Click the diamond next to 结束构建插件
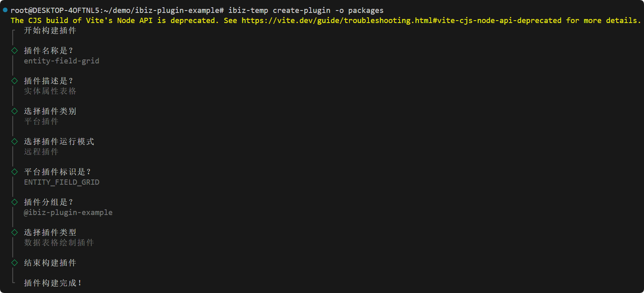This screenshot has height=293, width=644. pos(15,263)
